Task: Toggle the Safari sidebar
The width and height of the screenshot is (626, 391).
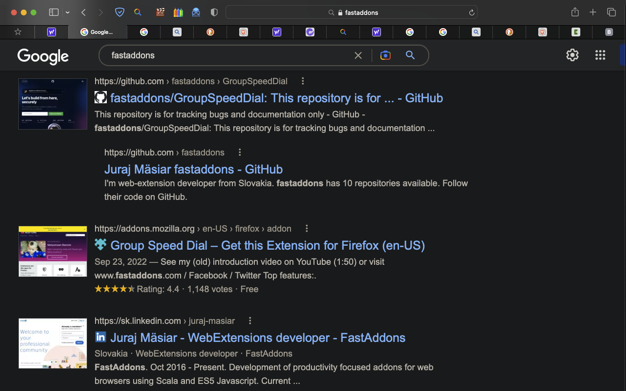Action: point(53,12)
